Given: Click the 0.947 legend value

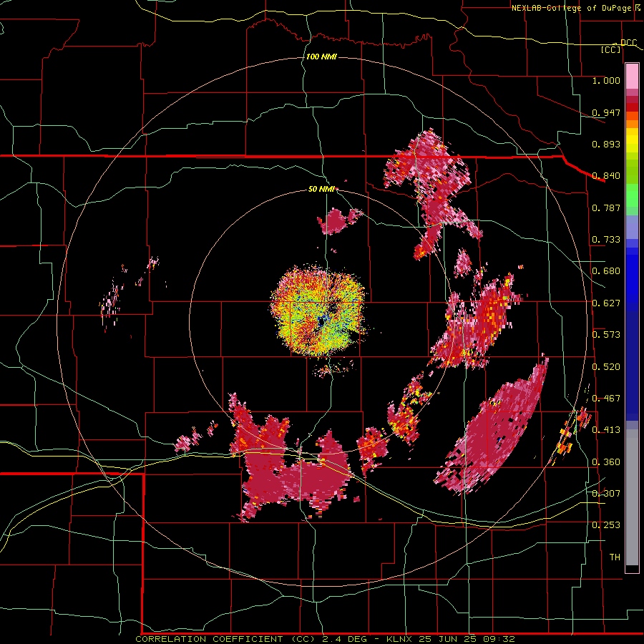Looking at the screenshot, I should click(x=606, y=112).
